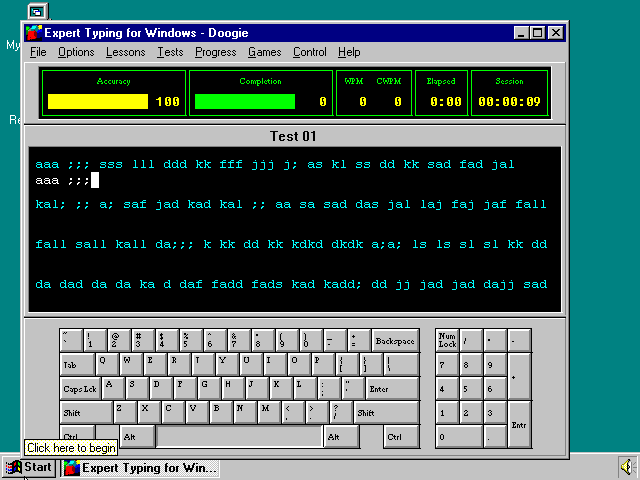Click the Windows Start button
The image size is (640, 480).
[x=29, y=467]
